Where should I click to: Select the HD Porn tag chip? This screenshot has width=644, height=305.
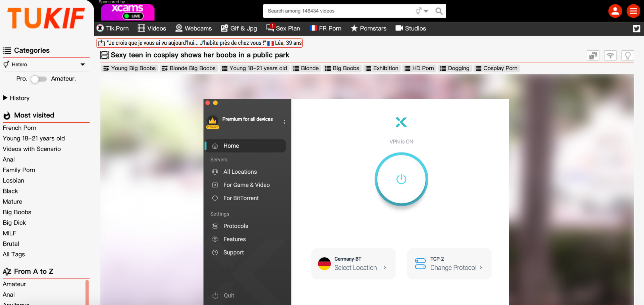point(419,68)
